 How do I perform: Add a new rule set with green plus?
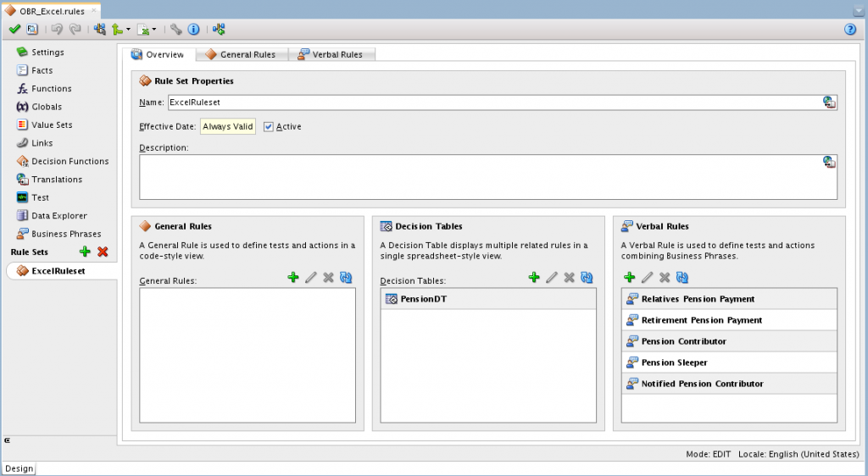click(85, 252)
